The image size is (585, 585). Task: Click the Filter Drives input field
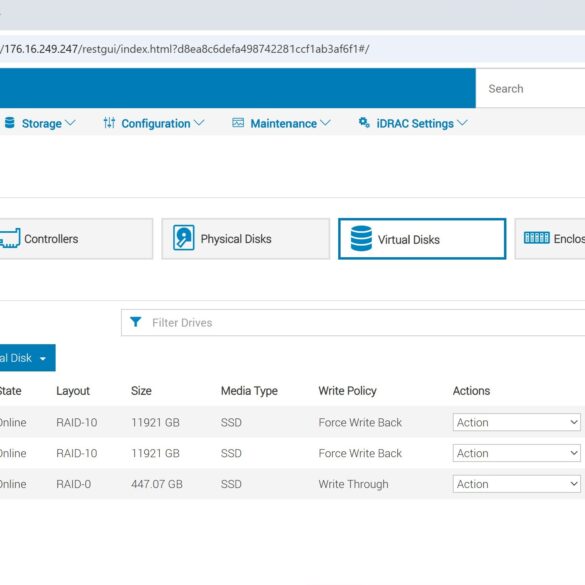(353, 322)
